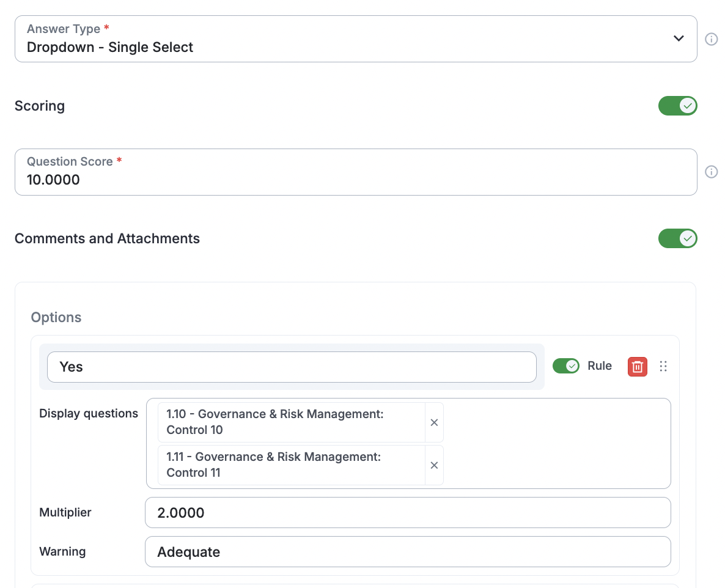This screenshot has height=588, width=725.
Task: Click the Comments and Attachments label
Action: (x=107, y=238)
